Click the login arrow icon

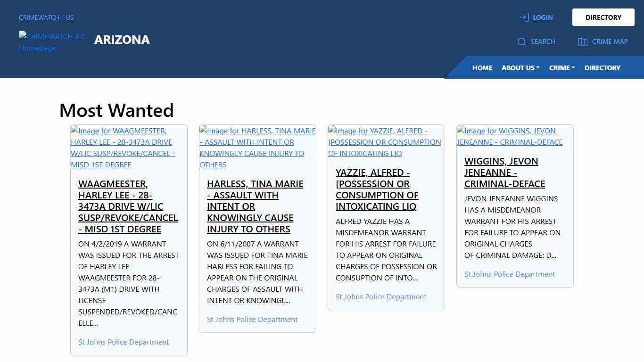(x=524, y=17)
